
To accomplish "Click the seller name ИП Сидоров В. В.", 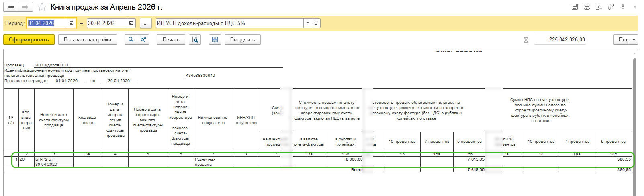I will [x=52, y=65].
